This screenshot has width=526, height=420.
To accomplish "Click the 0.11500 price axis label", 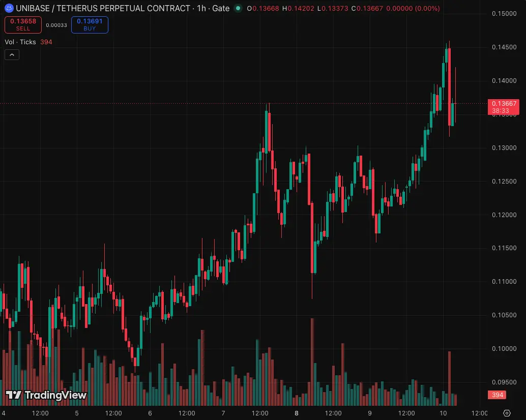I will [504, 248].
